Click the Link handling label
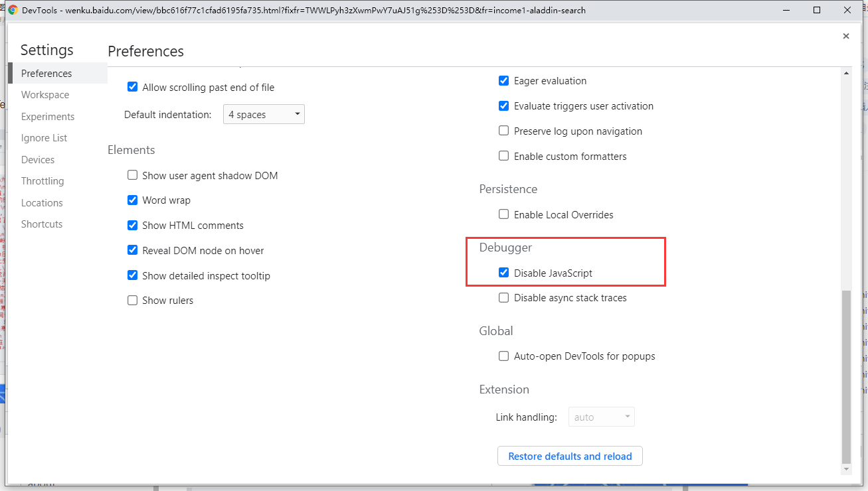Screen dimensions: 868x491 [x=526, y=417]
